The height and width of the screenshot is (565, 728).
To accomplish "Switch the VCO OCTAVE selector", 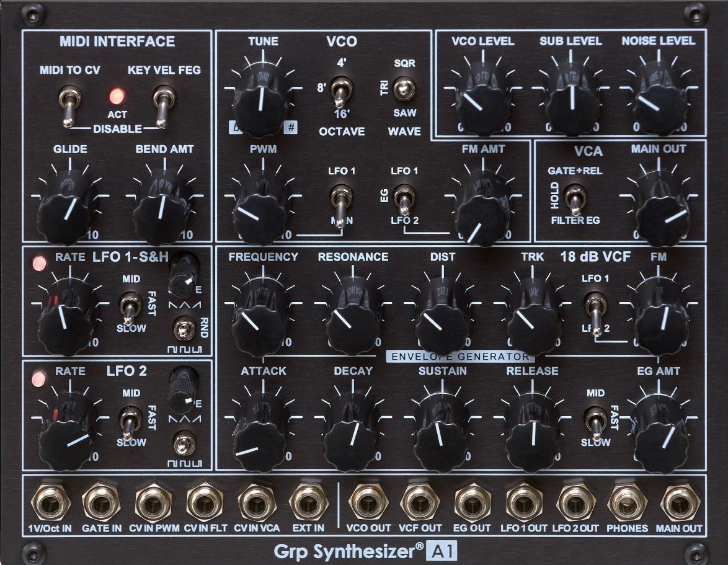I will pyautogui.click(x=340, y=91).
